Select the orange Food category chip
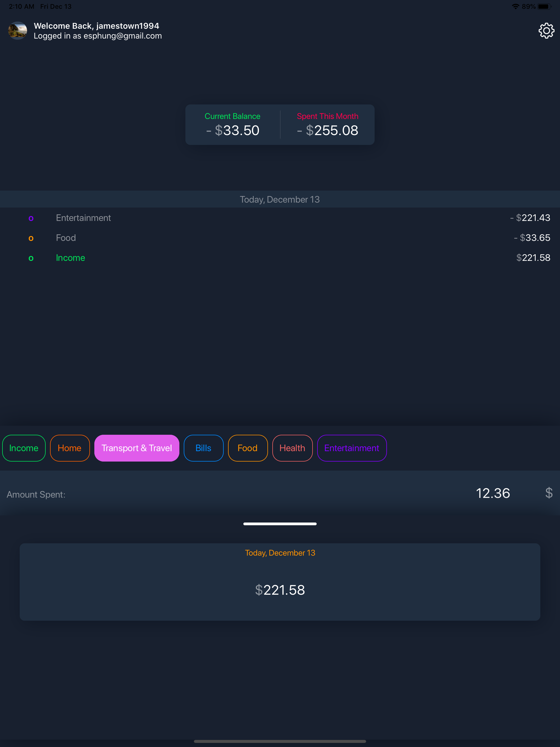Screen dimensions: 560x747 click(247, 448)
